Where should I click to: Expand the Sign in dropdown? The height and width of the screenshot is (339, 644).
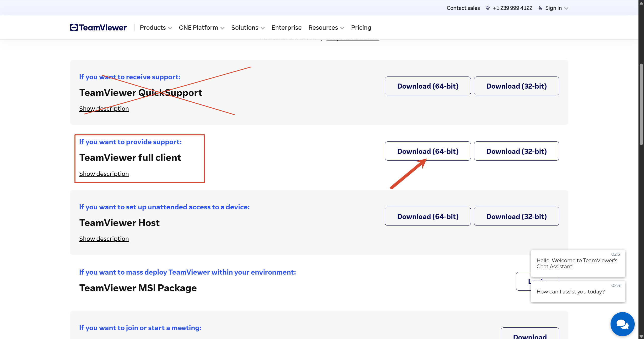(557, 8)
